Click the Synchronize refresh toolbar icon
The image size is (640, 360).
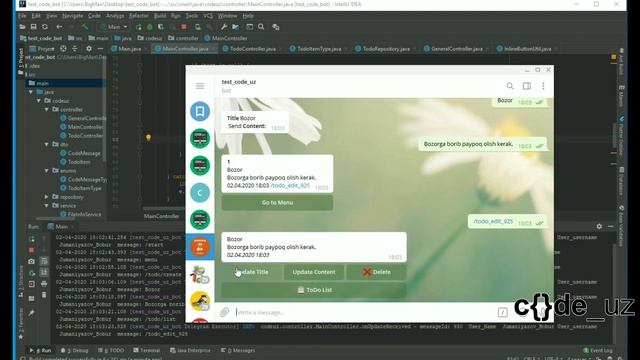point(45,27)
